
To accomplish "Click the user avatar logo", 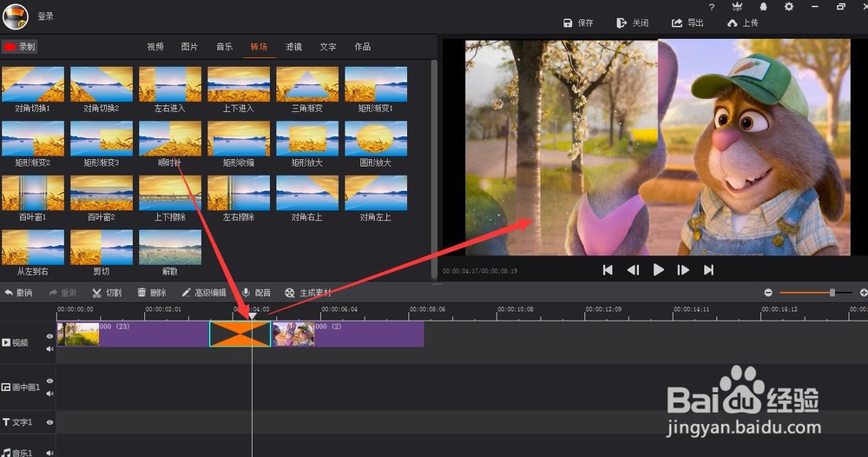I will [x=16, y=17].
